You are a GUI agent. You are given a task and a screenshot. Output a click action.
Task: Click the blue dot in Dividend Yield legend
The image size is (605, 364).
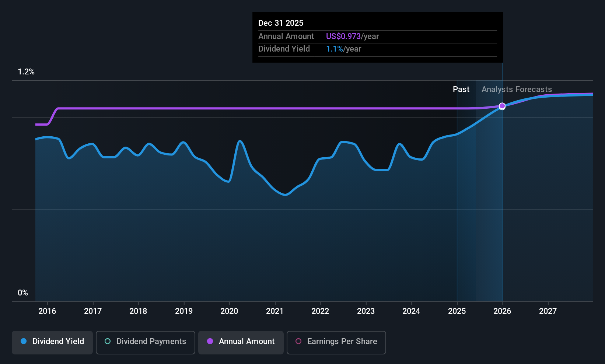pos(24,341)
